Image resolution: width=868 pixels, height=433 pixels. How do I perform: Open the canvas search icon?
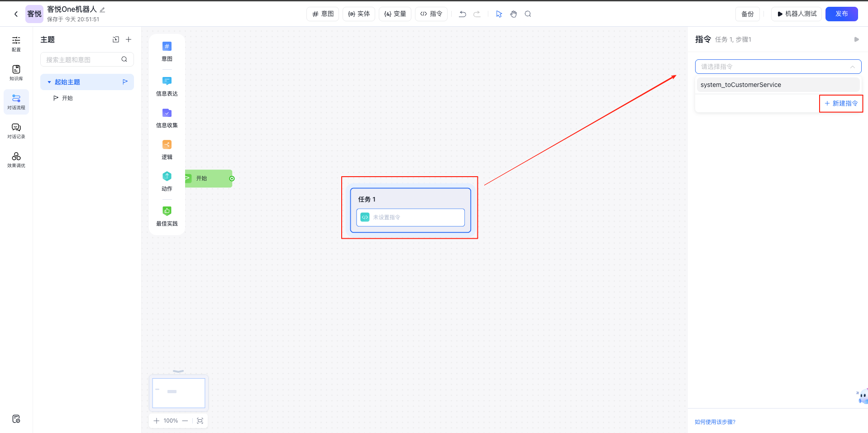(x=528, y=14)
